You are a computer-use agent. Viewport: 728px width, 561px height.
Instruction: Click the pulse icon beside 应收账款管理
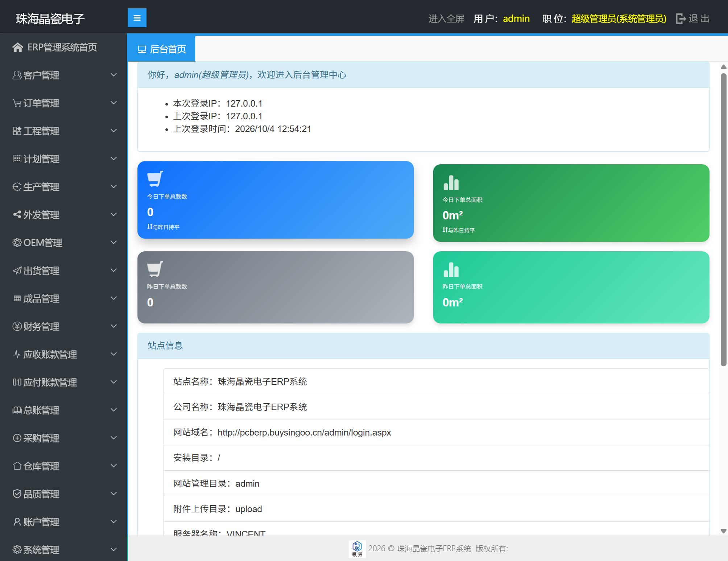click(x=17, y=354)
